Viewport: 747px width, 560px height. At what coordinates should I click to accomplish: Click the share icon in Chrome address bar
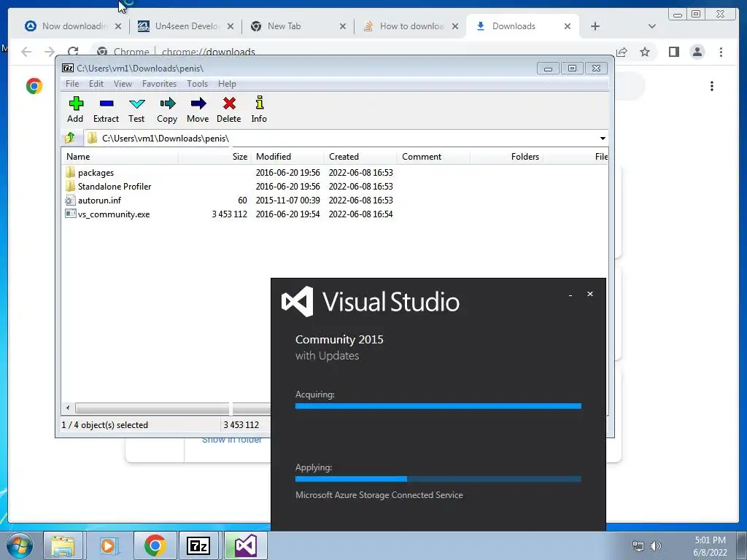tap(622, 52)
